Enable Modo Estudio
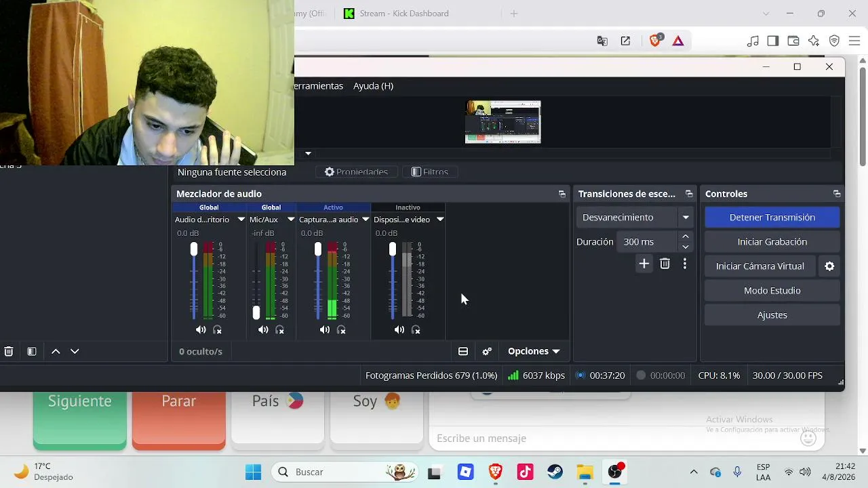The image size is (868, 488). pyautogui.click(x=772, y=291)
